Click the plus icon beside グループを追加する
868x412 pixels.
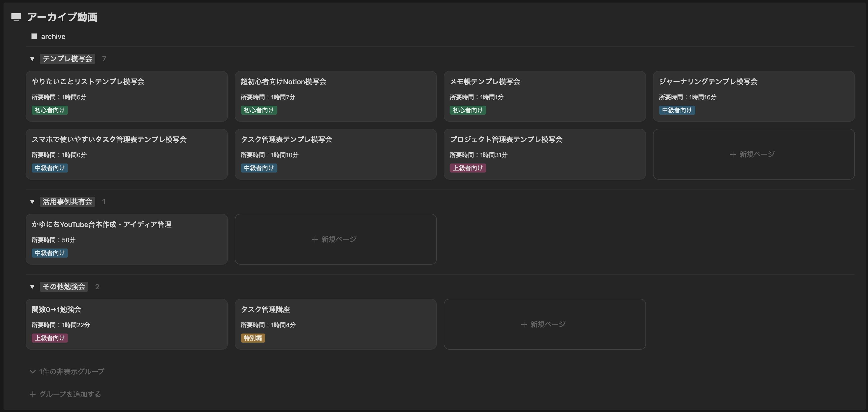click(x=33, y=394)
